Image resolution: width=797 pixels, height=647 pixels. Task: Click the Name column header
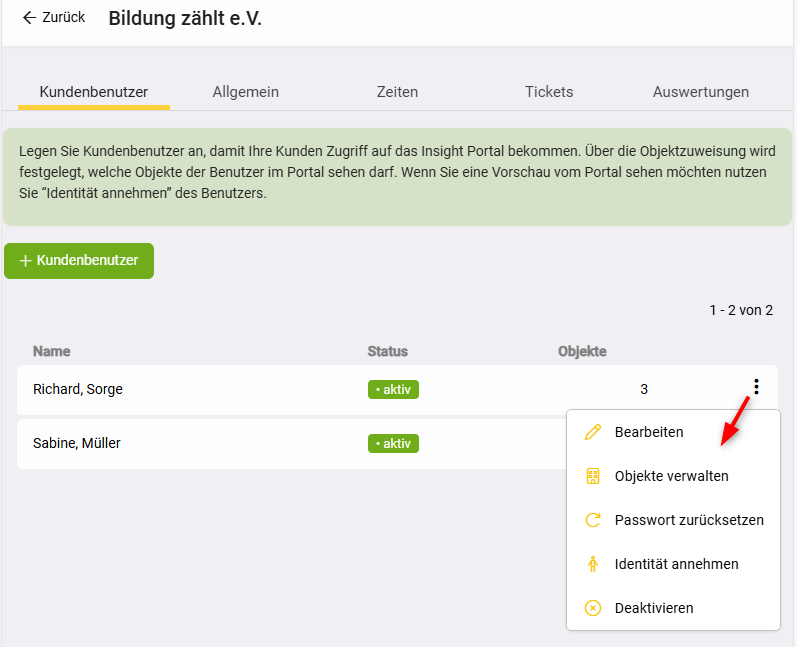tap(51, 351)
